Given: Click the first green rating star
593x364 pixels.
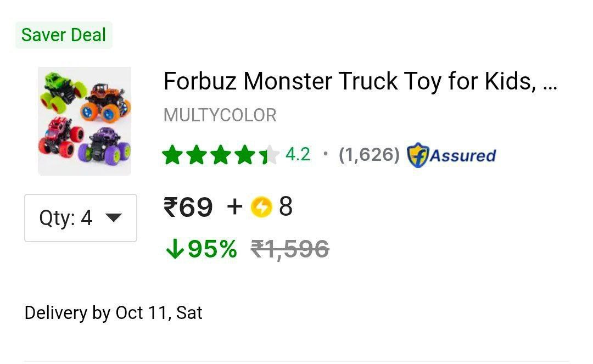Looking at the screenshot, I should (172, 155).
